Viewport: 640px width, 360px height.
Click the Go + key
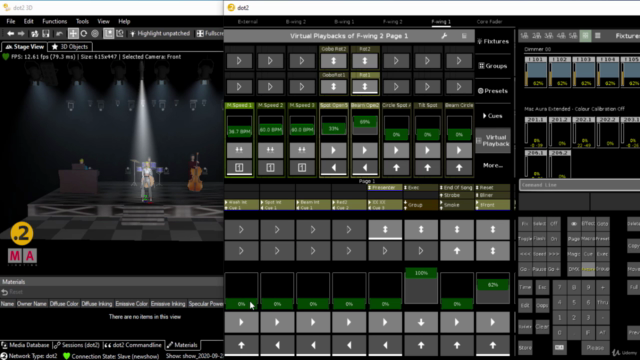[x=553, y=269]
